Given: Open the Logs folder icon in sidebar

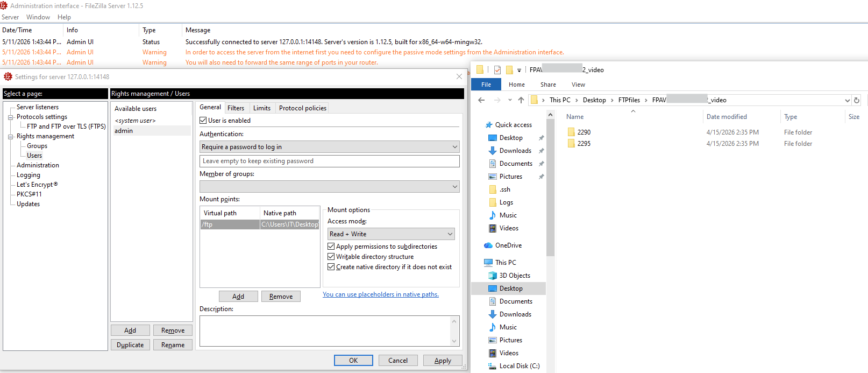Looking at the screenshot, I should pyautogui.click(x=493, y=202).
